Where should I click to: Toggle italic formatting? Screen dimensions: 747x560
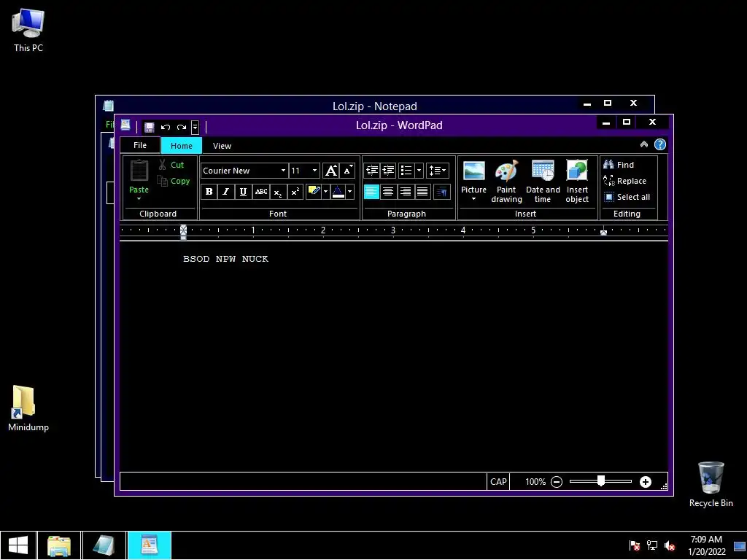tap(226, 192)
